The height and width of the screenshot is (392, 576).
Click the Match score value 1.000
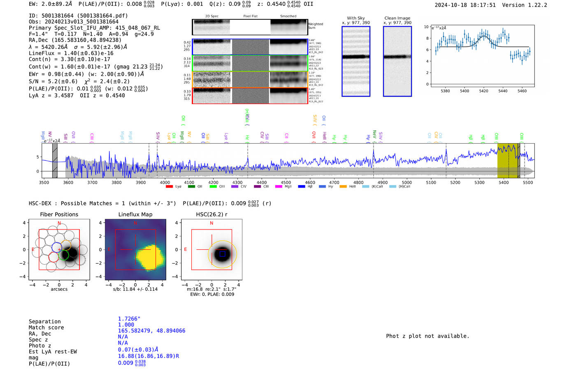click(126, 325)
